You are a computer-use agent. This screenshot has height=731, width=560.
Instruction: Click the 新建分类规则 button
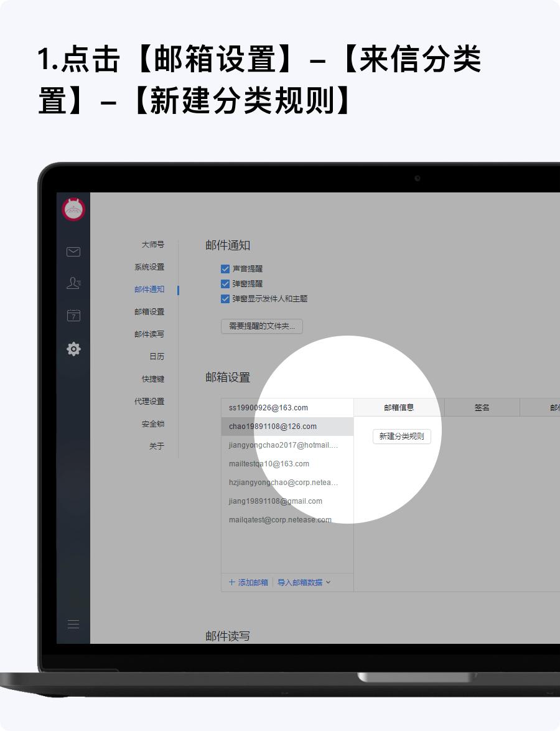click(x=401, y=436)
